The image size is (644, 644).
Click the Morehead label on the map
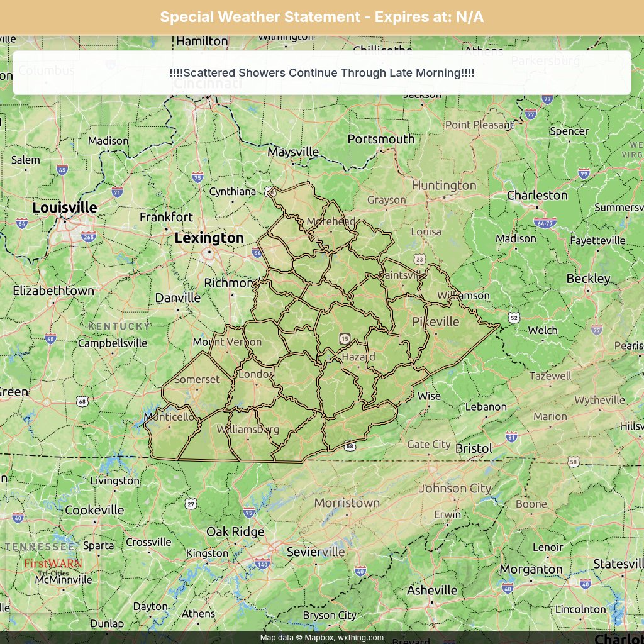tap(331, 221)
